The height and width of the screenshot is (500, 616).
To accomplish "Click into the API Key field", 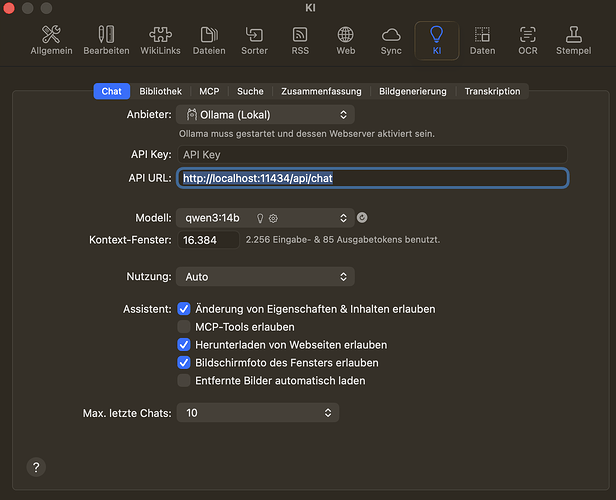I will pos(372,154).
